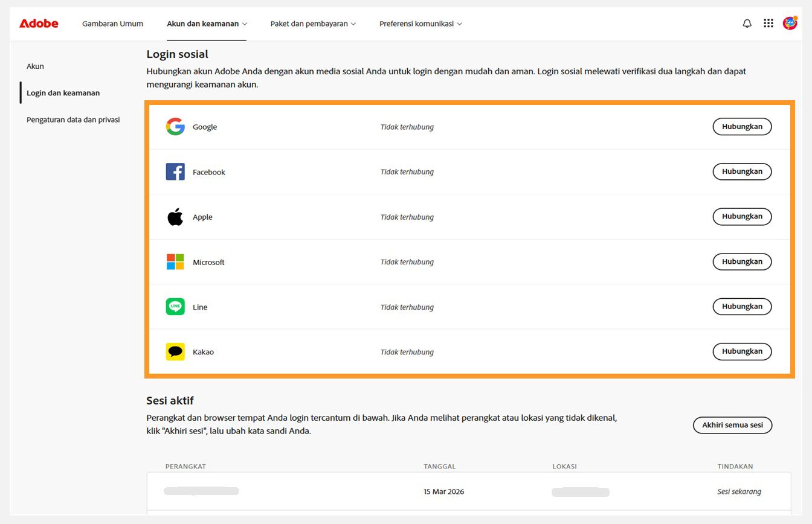This screenshot has width=812, height=524.
Task: Click the 15 Mar 2026 date cell
Action: 443,491
